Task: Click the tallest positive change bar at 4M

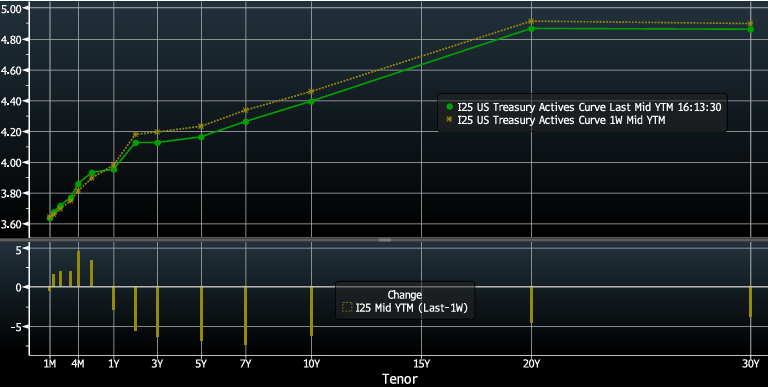Action: pyautogui.click(x=78, y=269)
